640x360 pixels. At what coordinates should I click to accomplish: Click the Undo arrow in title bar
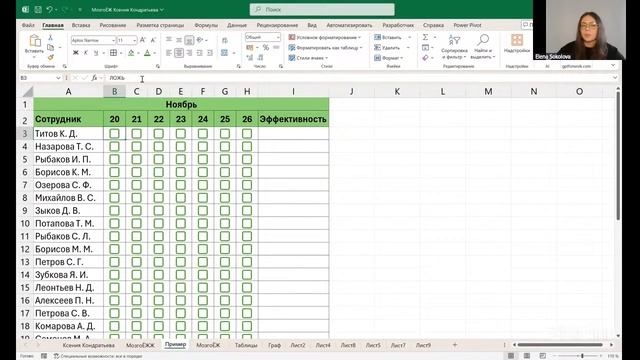coord(49,9)
